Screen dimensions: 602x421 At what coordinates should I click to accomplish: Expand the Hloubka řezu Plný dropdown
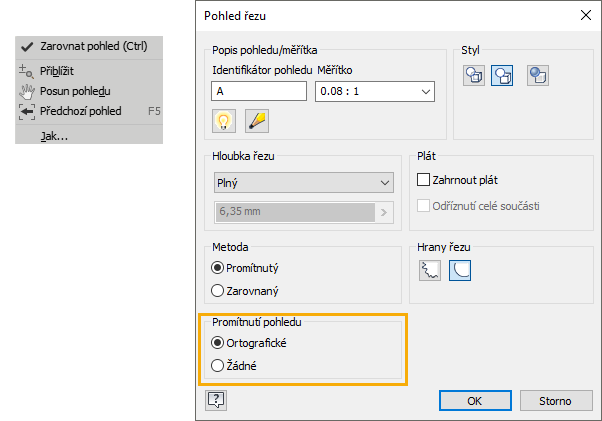pos(303,183)
